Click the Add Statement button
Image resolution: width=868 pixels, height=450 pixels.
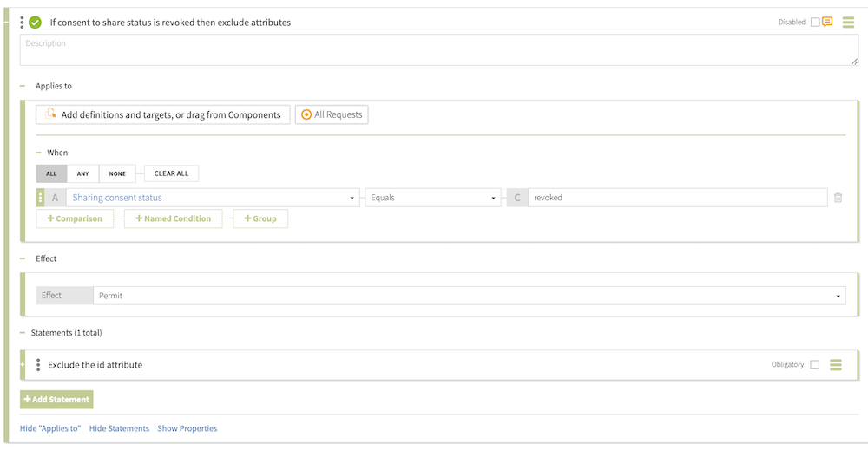pos(56,399)
